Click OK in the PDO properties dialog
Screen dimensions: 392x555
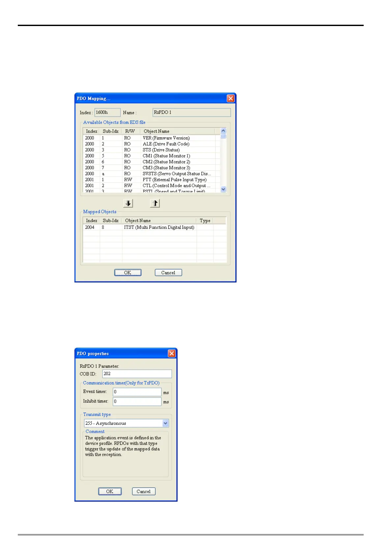tap(110, 491)
